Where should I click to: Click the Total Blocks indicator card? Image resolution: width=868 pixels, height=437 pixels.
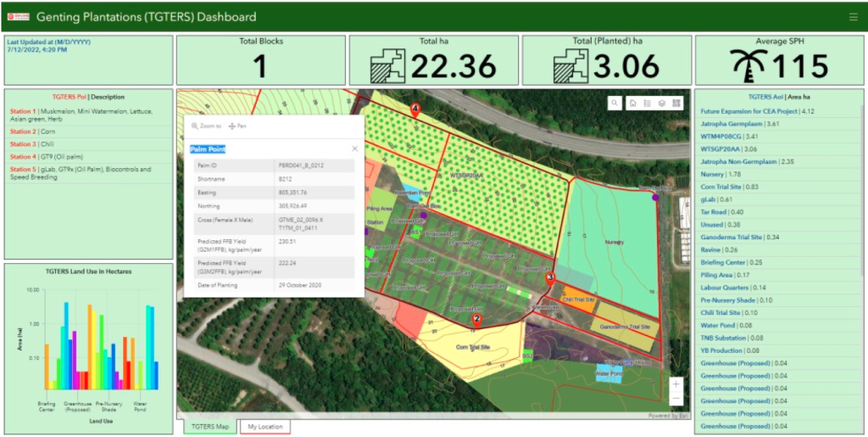tap(261, 60)
